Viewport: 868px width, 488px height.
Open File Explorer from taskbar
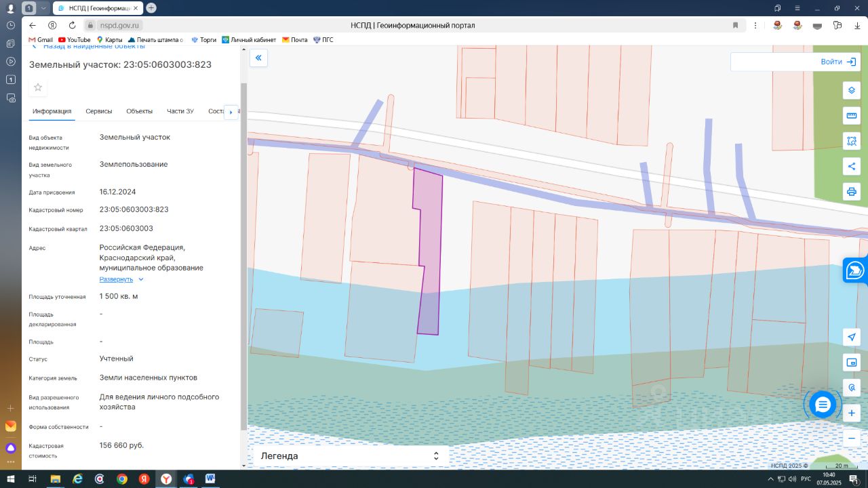coord(55,479)
